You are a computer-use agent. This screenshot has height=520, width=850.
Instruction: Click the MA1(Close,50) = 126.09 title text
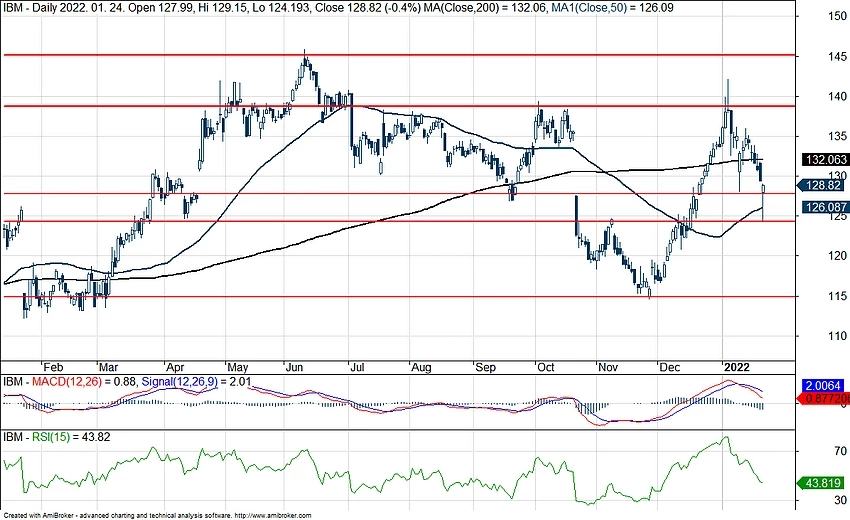[x=611, y=8]
